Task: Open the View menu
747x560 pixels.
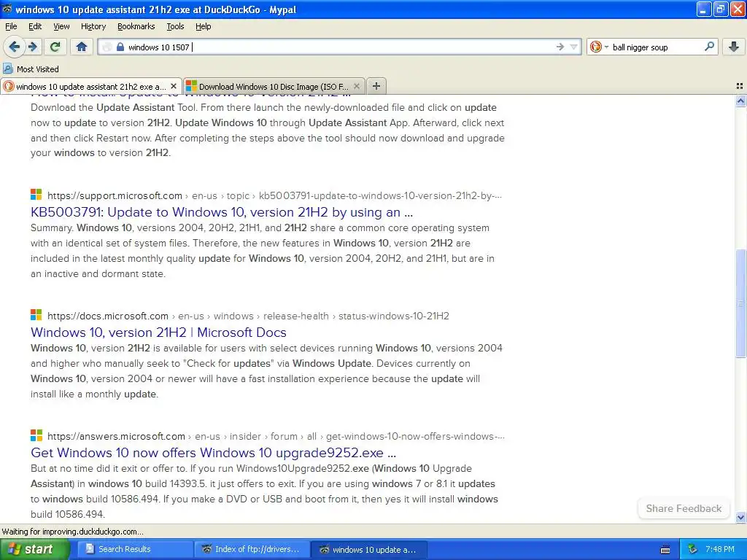Action: click(61, 26)
